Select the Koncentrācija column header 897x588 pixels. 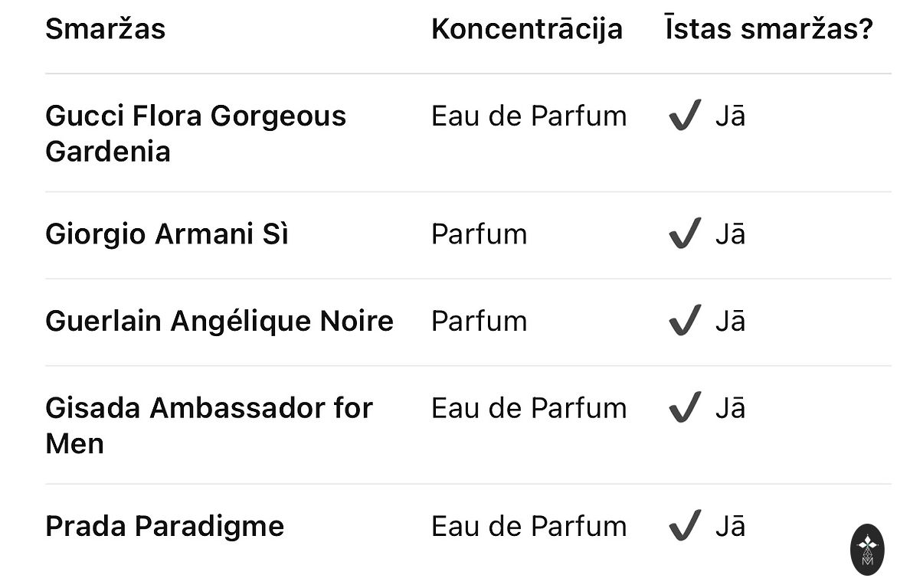coord(526,29)
